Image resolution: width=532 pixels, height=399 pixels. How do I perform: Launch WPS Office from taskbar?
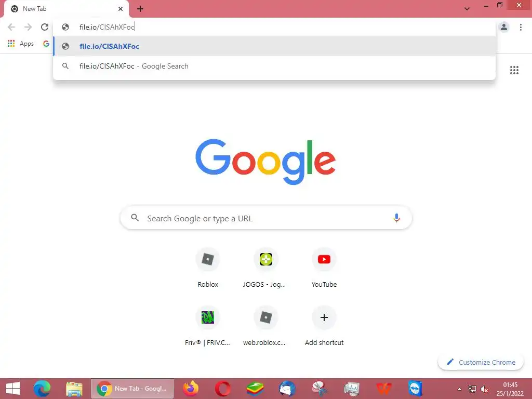(384, 389)
